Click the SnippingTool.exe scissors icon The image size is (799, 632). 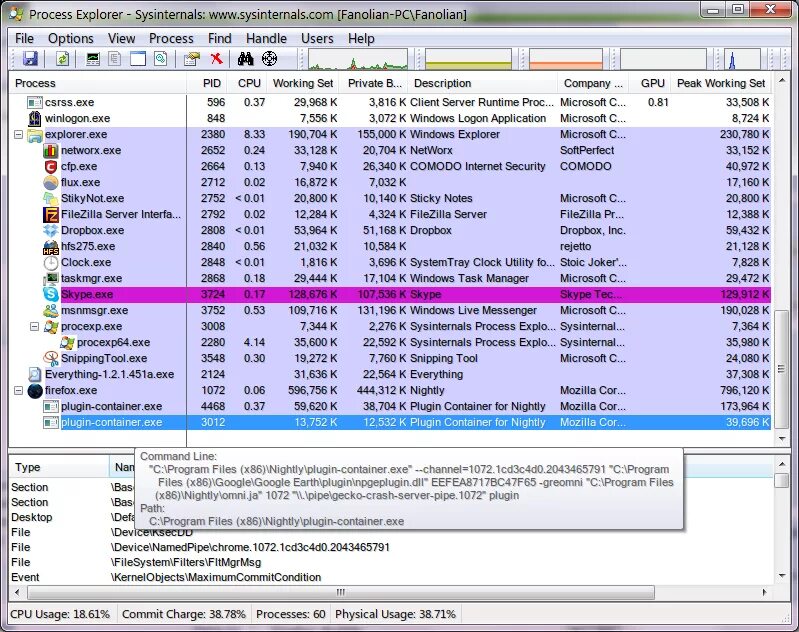click(50, 358)
